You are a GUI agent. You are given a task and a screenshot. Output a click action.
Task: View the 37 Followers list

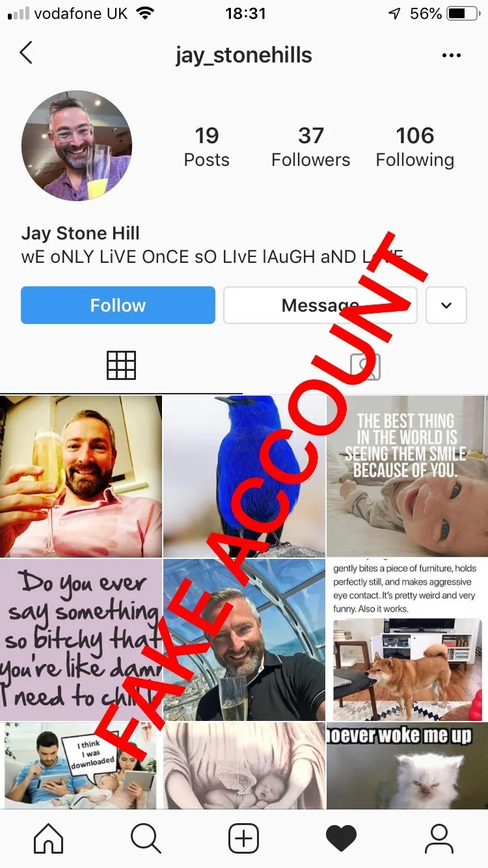point(311,147)
